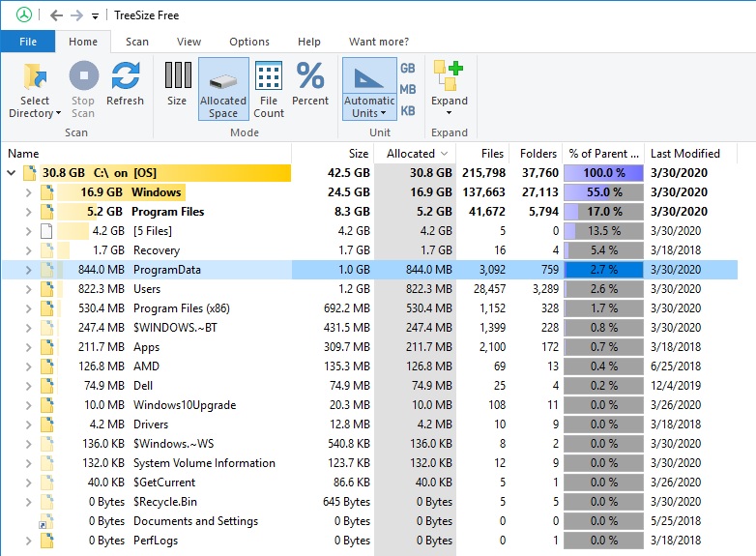Collapse the C:\ on [OS] root node
The image size is (756, 556).
(11, 173)
